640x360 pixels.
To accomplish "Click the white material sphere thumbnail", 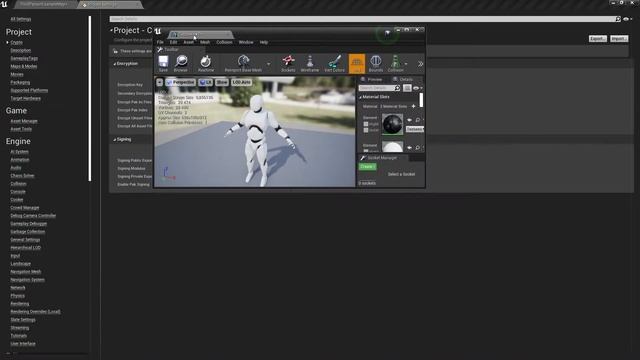I will point(392,147).
